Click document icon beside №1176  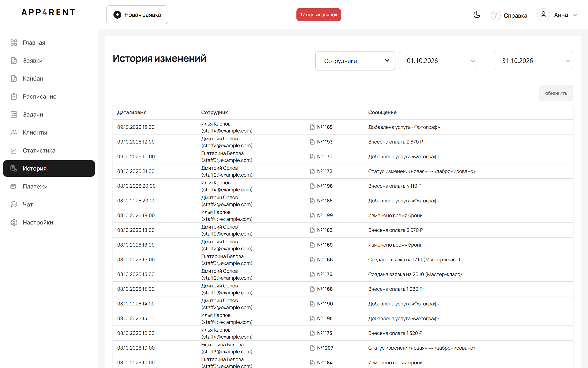312,274
